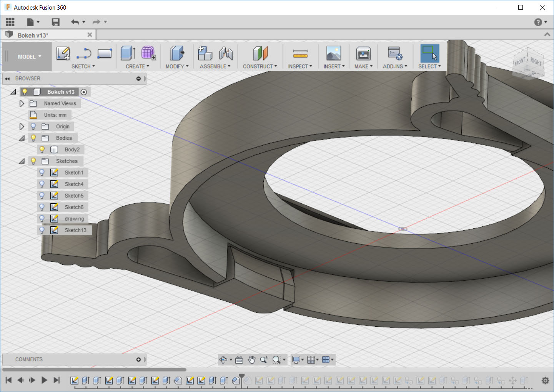Activate the Pan hand tool
The width and height of the screenshot is (554, 392).
pyautogui.click(x=251, y=360)
